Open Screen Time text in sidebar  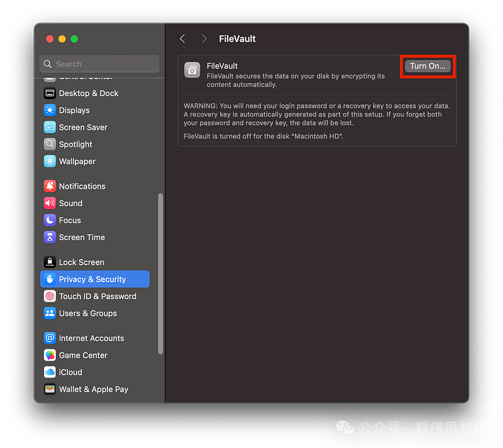click(x=82, y=238)
